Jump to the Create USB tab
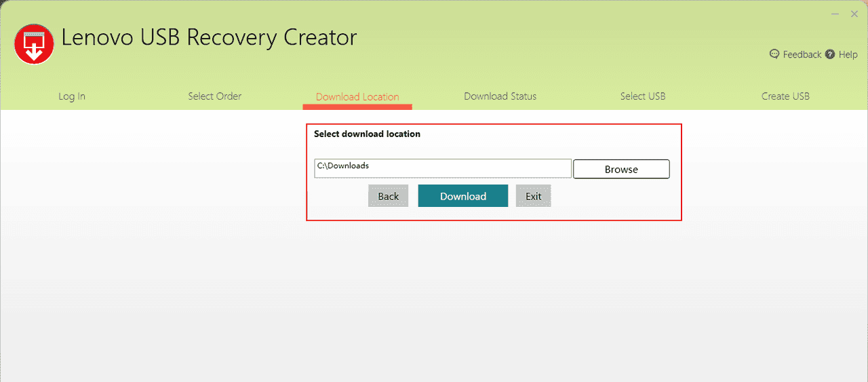 (x=785, y=96)
